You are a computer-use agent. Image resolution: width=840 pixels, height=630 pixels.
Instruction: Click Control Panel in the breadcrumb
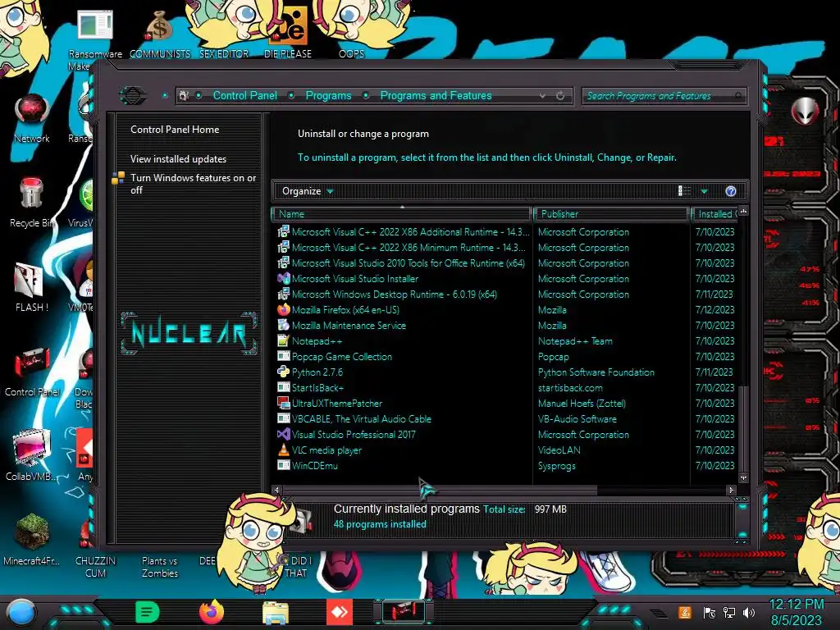pos(244,95)
